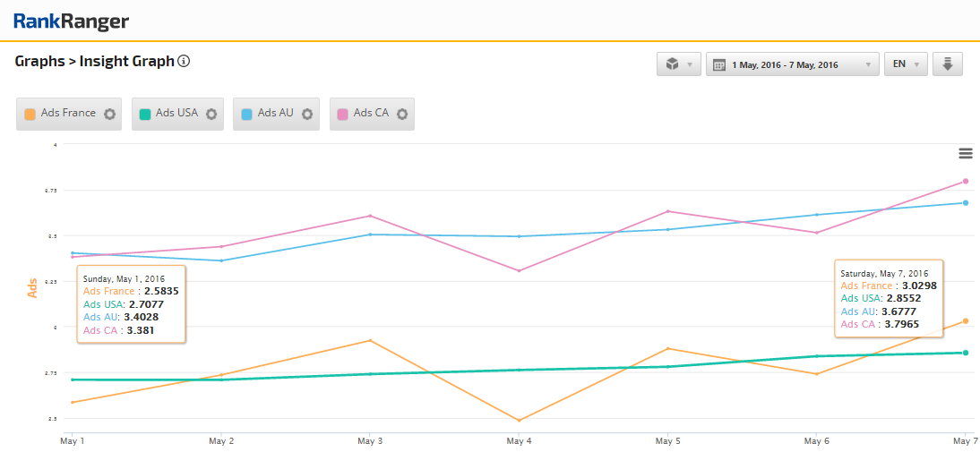Click the calendar icon in date picker
The image size is (980, 452).
[718, 64]
